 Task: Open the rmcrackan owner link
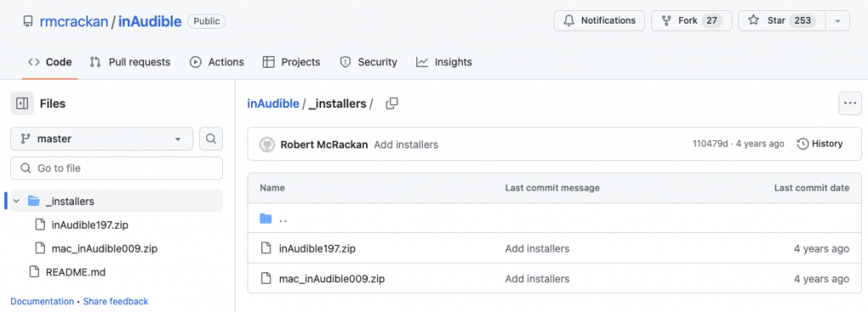(x=74, y=21)
